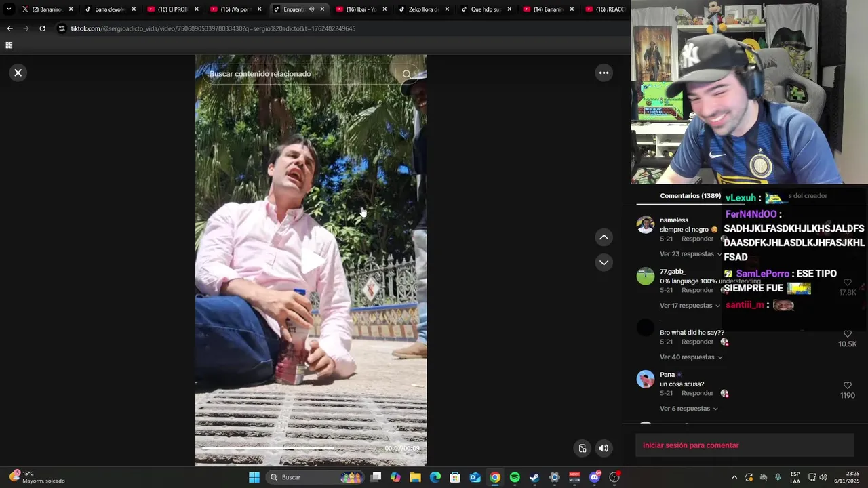
Task: Close the 'Encuent' TikTok tab
Action: click(x=322, y=9)
